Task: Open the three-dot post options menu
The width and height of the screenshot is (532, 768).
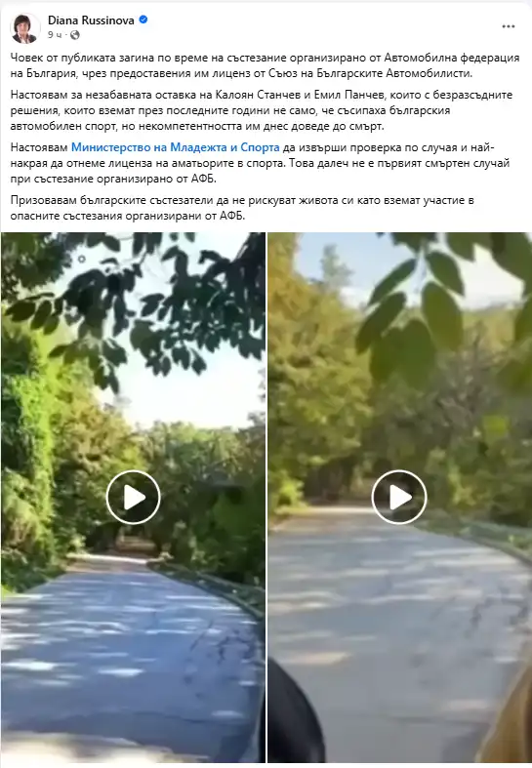Action: [509, 26]
